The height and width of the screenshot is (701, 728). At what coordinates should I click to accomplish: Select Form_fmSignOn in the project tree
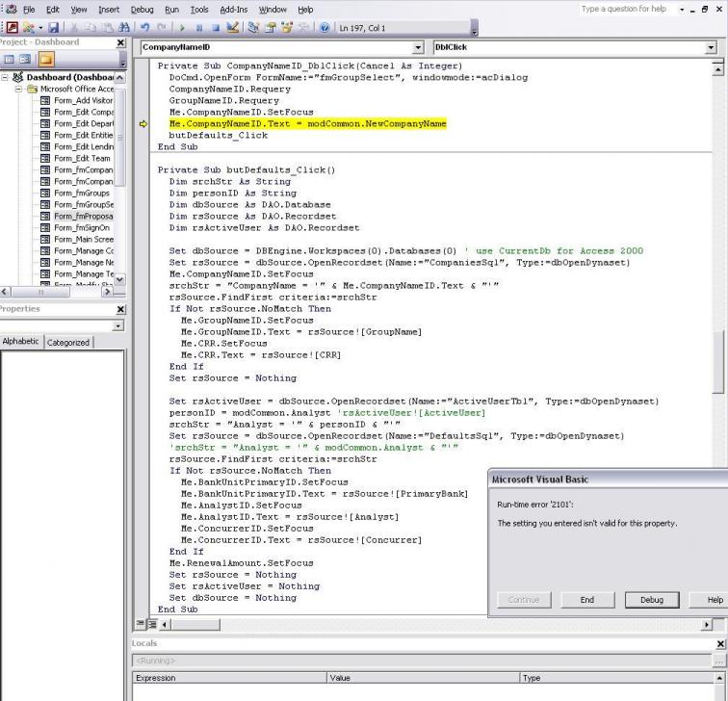pyautogui.click(x=82, y=228)
